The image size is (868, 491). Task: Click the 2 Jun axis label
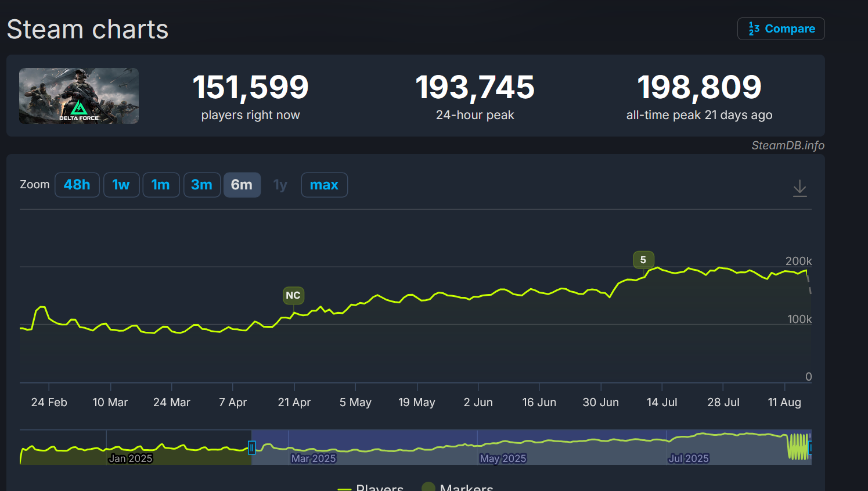(x=478, y=402)
